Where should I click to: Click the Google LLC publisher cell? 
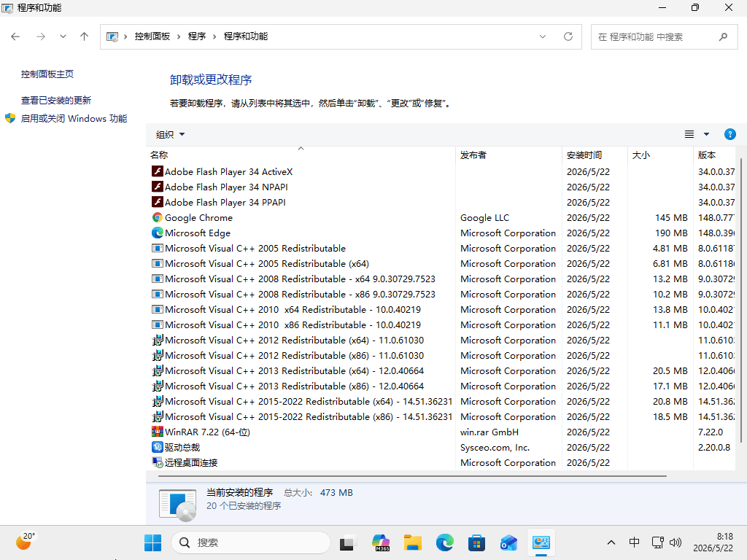484,217
